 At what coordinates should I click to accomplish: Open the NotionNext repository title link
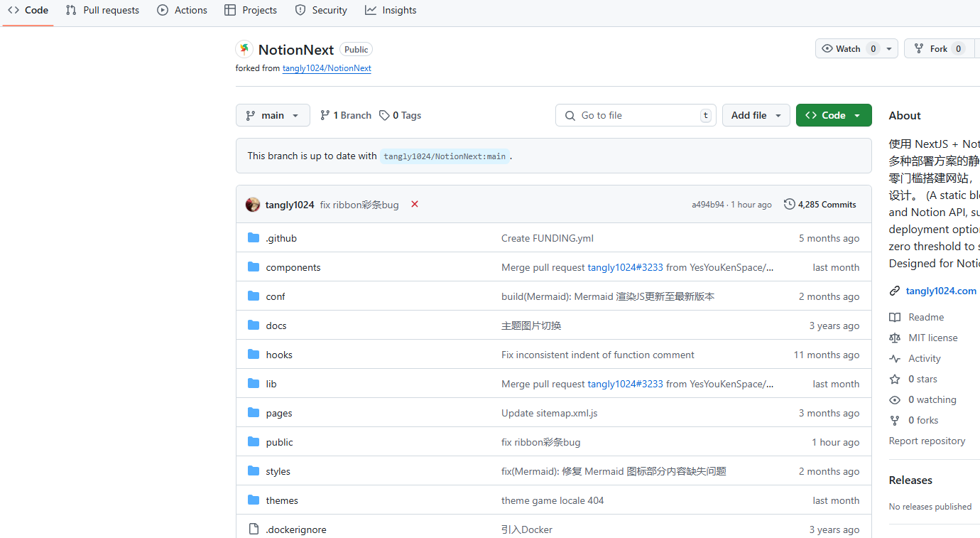(x=296, y=50)
